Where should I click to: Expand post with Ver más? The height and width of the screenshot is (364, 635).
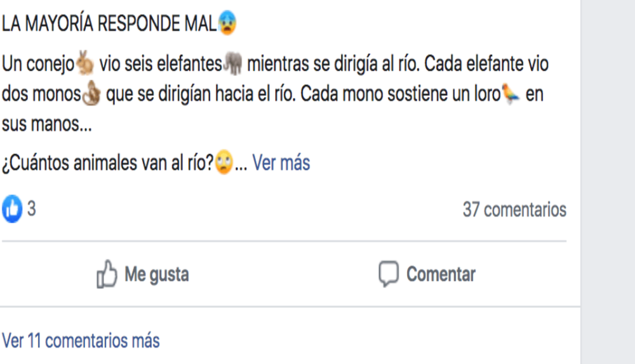281,164
